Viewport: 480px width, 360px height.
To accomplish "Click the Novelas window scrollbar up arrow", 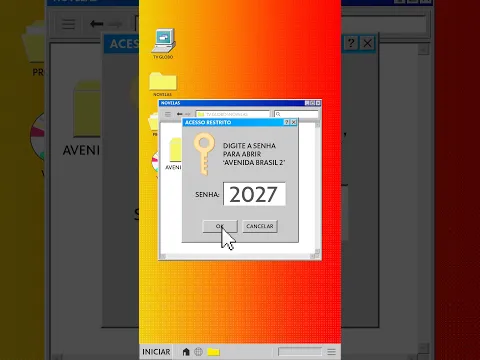I will (x=317, y=124).
